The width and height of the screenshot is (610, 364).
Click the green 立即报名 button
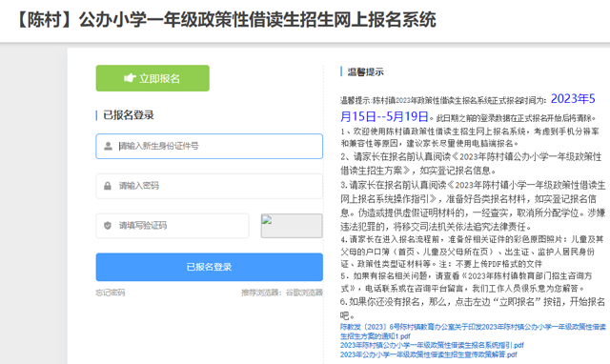coord(152,78)
